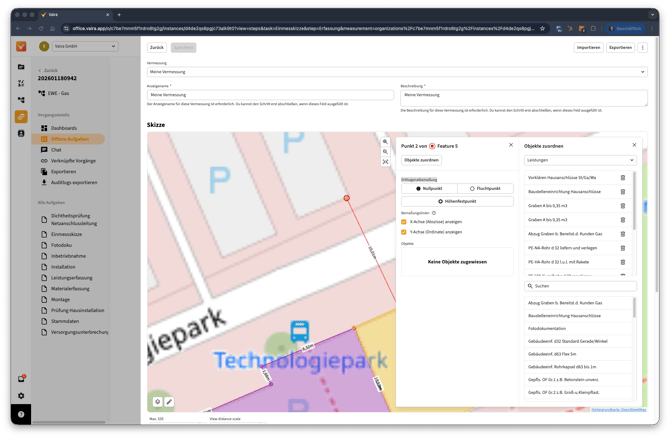Open a new browser tab
This screenshot has width=670, height=438.
pyautogui.click(x=119, y=15)
